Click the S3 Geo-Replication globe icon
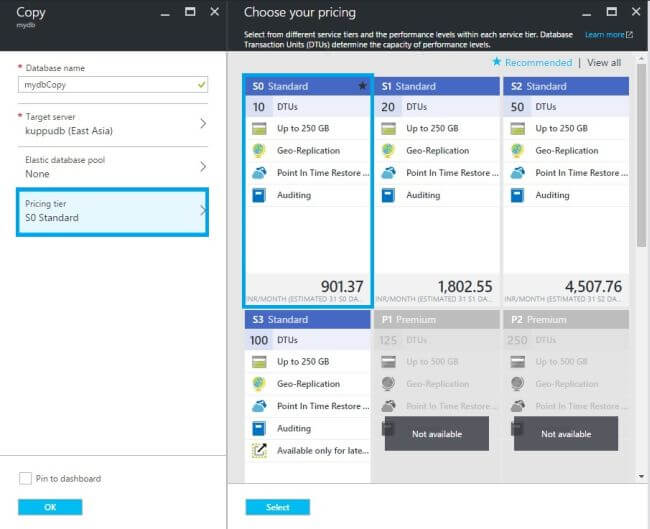This screenshot has width=650, height=529. (258, 384)
